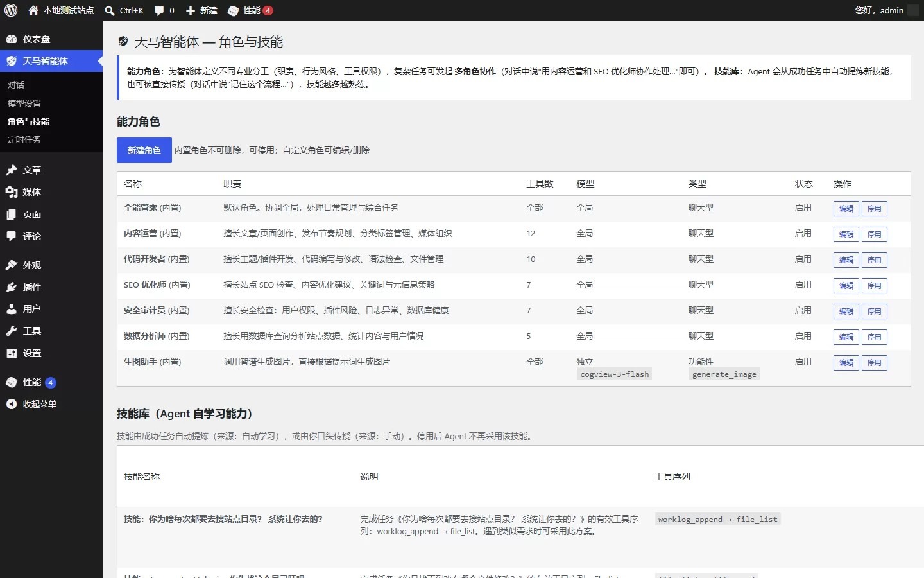Viewport: 924px width, 578px height.
Task: Disable the 生图助手 role
Action: (875, 363)
